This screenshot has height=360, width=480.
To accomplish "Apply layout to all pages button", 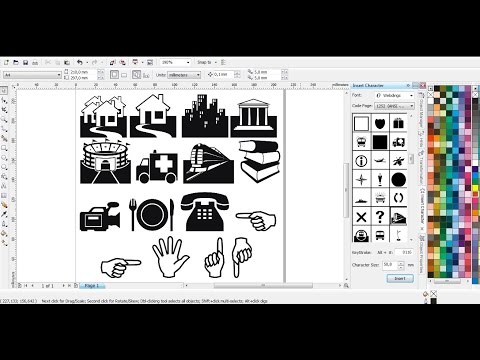I will coord(136,74).
